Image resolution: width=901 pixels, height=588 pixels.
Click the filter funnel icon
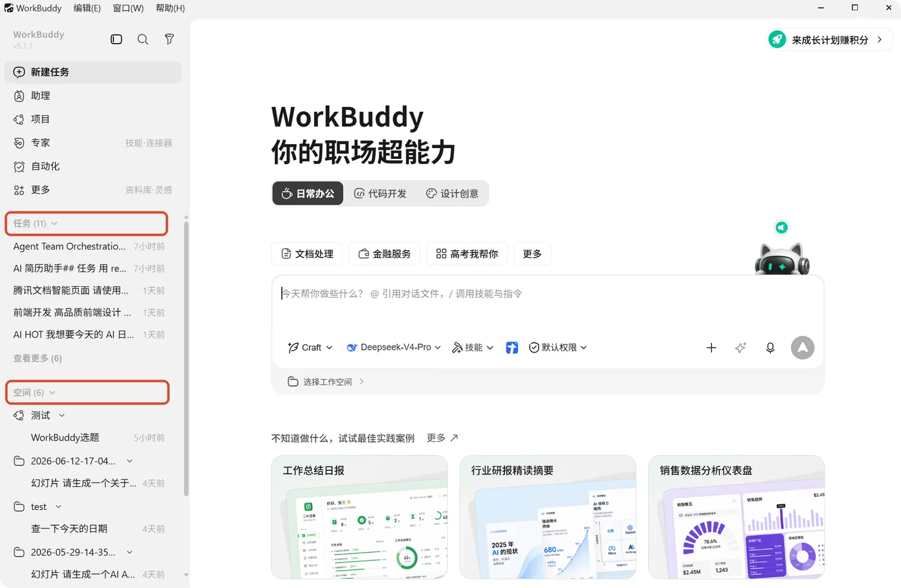[x=169, y=39]
